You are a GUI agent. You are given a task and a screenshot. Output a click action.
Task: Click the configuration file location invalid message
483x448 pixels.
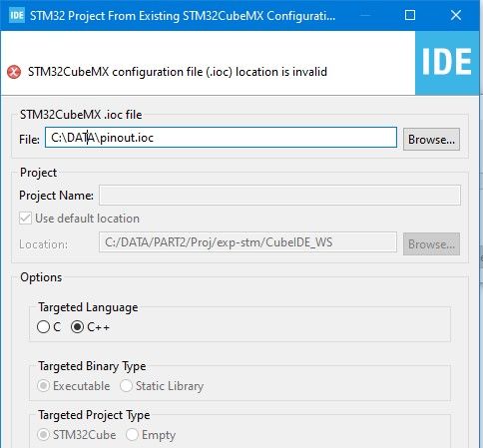tap(178, 72)
